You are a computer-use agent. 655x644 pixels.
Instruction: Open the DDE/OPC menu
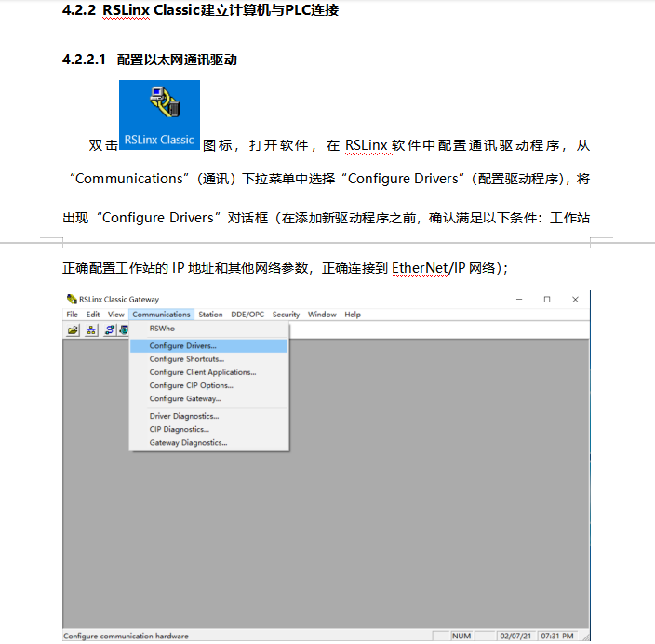pyautogui.click(x=247, y=315)
